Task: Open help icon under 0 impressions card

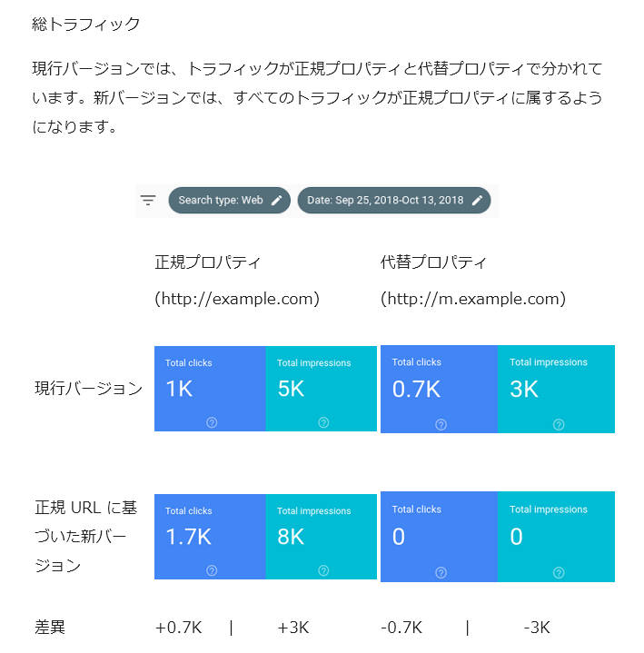Action: tap(559, 573)
